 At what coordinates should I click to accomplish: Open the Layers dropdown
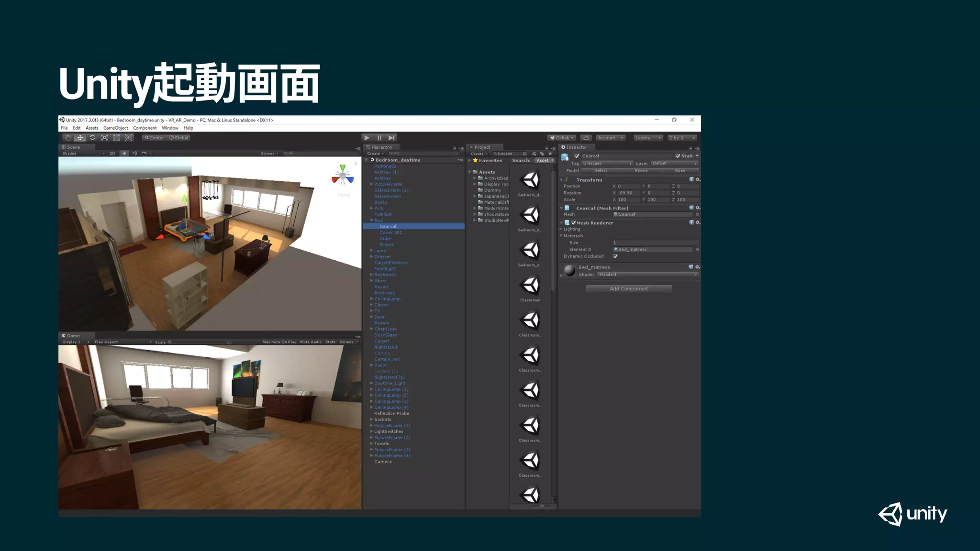pyautogui.click(x=648, y=138)
